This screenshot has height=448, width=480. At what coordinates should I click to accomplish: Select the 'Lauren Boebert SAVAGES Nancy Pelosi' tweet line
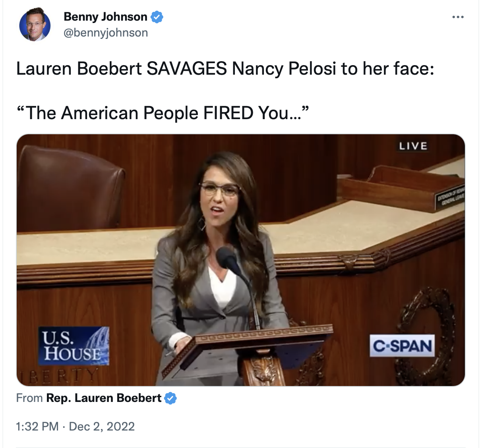225,69
